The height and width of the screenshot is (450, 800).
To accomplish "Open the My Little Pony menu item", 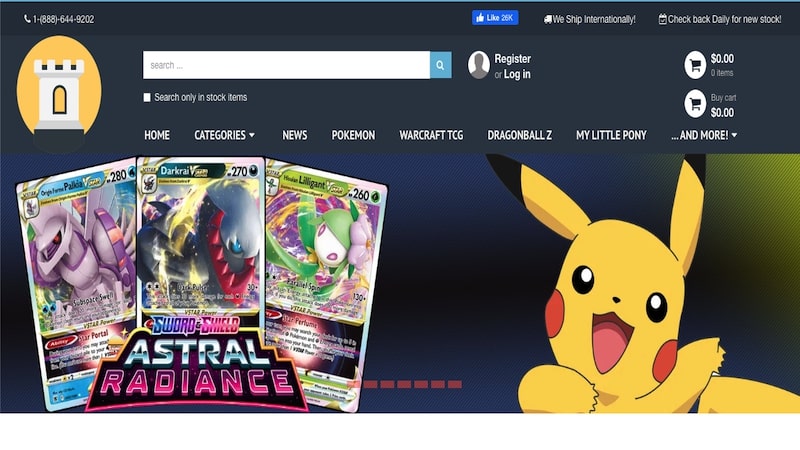I will (611, 135).
